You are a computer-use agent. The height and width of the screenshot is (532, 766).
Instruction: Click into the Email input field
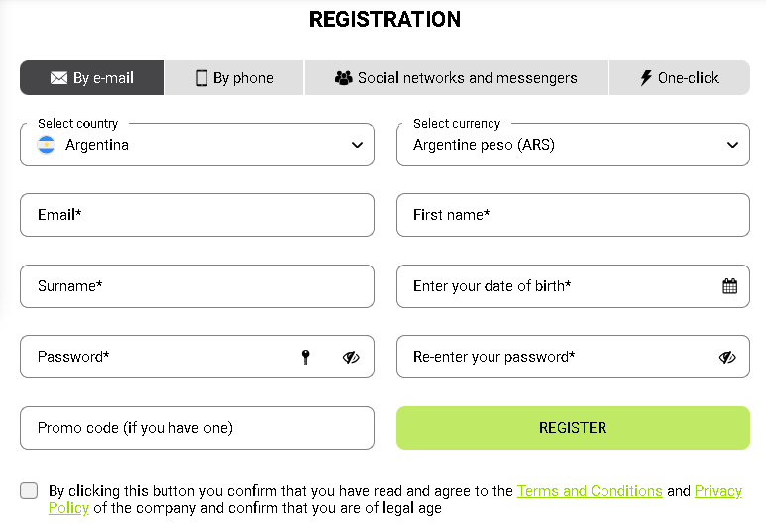click(x=197, y=215)
